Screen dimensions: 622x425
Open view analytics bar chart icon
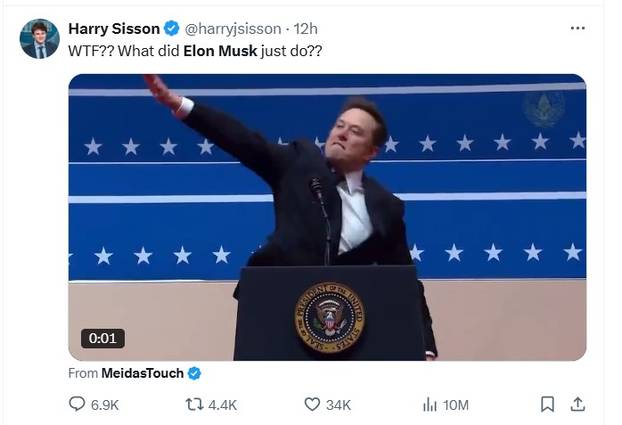(x=430, y=404)
